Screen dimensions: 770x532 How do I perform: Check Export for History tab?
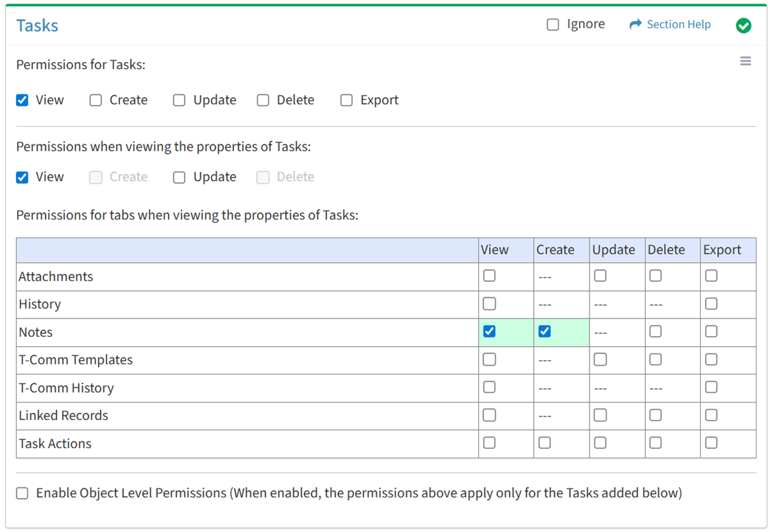711,304
